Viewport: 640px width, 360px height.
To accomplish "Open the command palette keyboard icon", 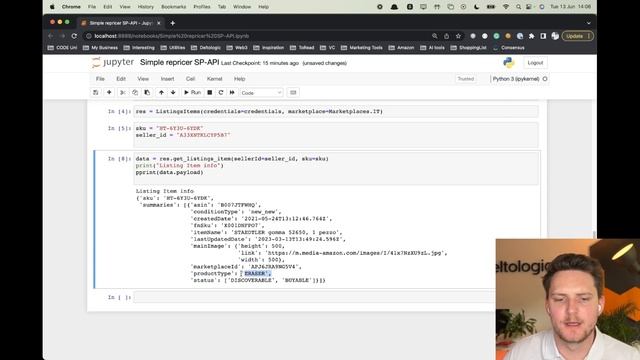I will pos(293,93).
